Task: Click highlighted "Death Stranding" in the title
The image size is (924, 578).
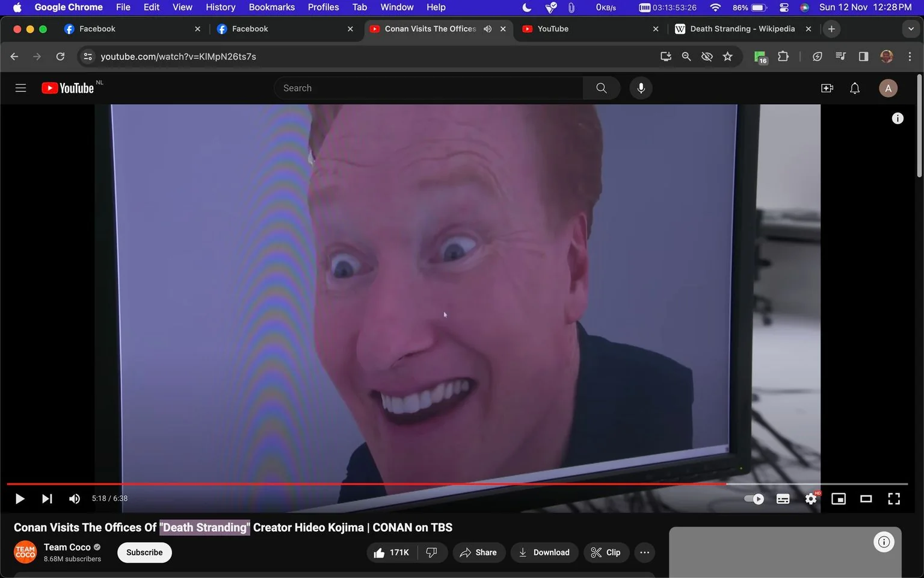Action: coord(205,527)
